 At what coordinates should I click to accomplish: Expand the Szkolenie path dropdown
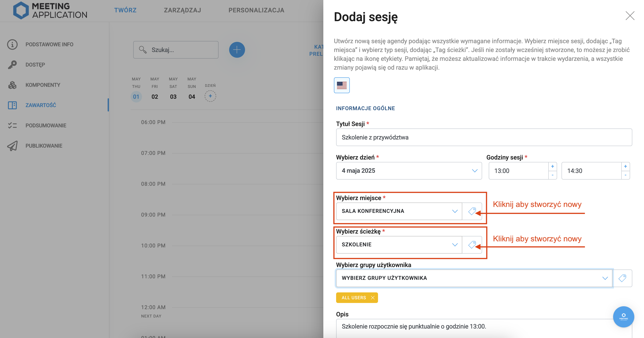tap(399, 245)
